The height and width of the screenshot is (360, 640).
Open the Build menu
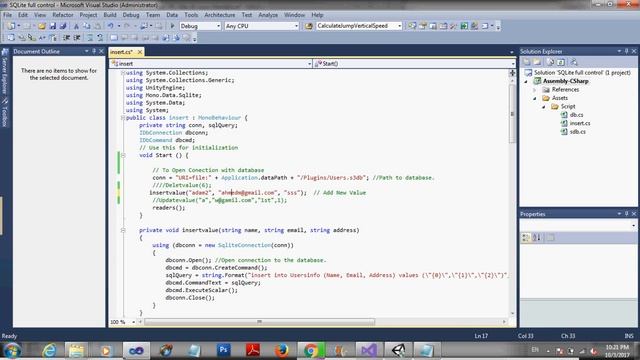110,15
